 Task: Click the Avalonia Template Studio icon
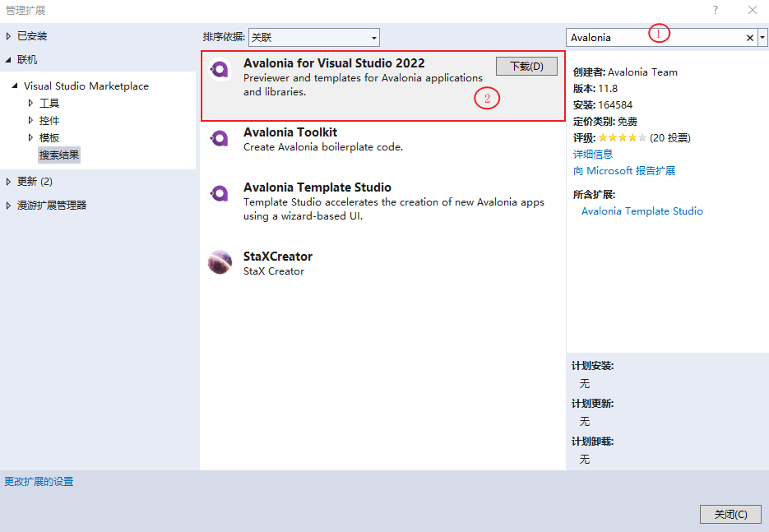pos(220,194)
